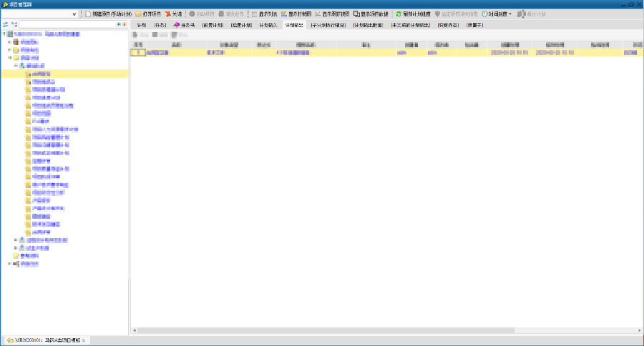Click the refresh arrows icon above the tree

tap(5, 24)
